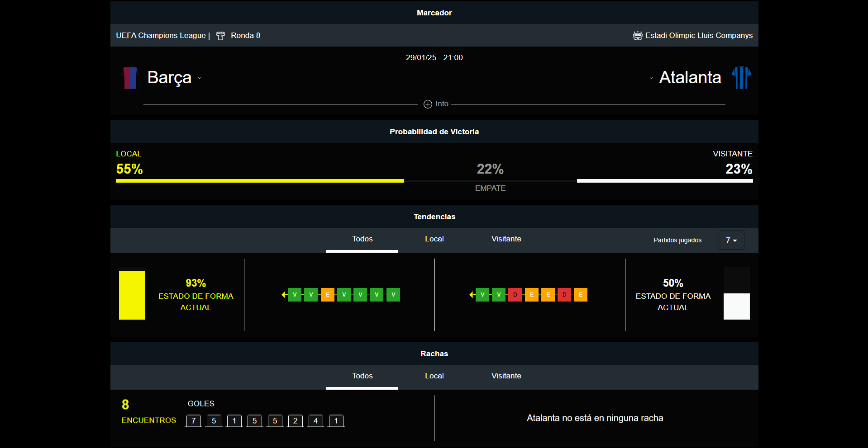The image size is (868, 448).
Task: Click UEFA Champions League competition label
Action: [161, 35]
